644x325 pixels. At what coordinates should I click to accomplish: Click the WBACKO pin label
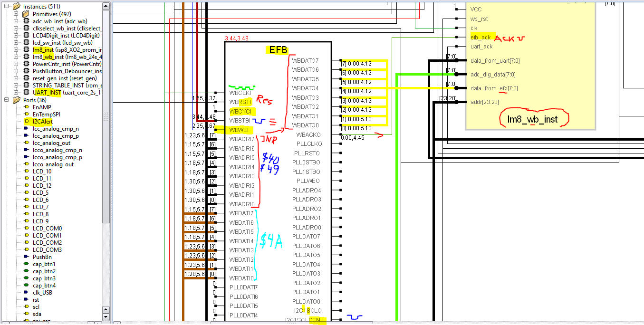point(308,135)
